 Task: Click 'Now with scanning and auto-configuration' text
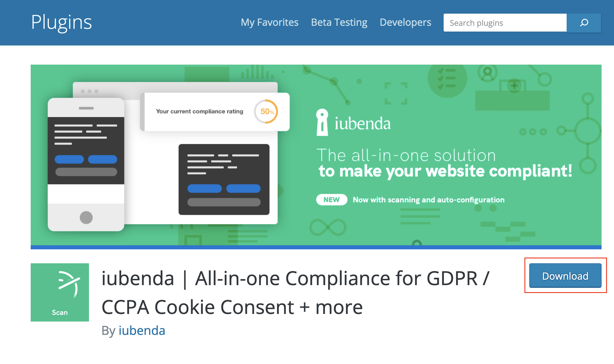click(x=428, y=200)
